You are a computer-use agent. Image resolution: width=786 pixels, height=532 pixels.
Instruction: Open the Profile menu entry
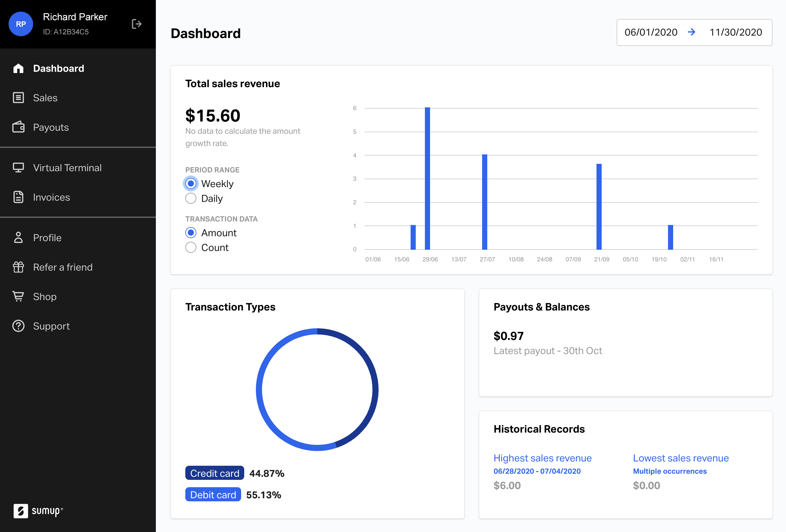click(47, 237)
